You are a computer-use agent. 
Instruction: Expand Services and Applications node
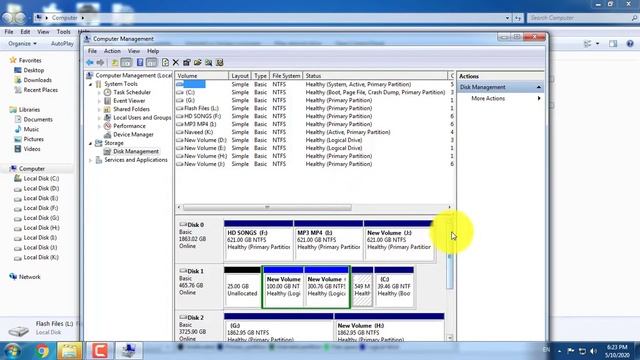pos(91,160)
